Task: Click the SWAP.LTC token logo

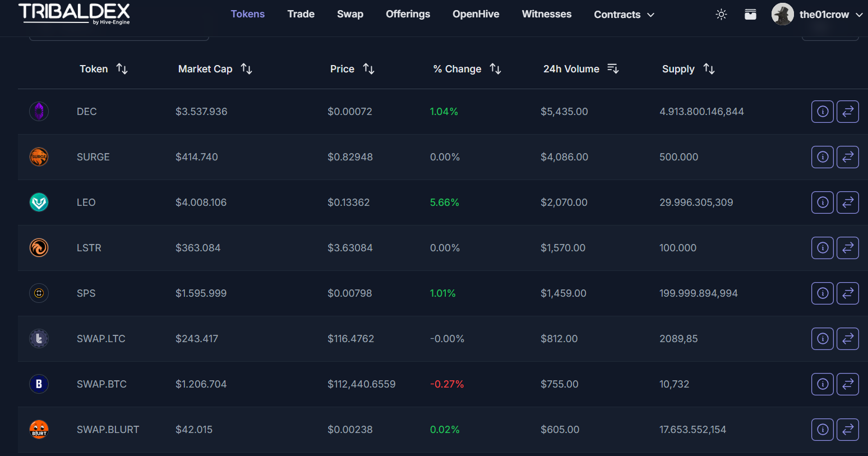Action: pyautogui.click(x=39, y=339)
